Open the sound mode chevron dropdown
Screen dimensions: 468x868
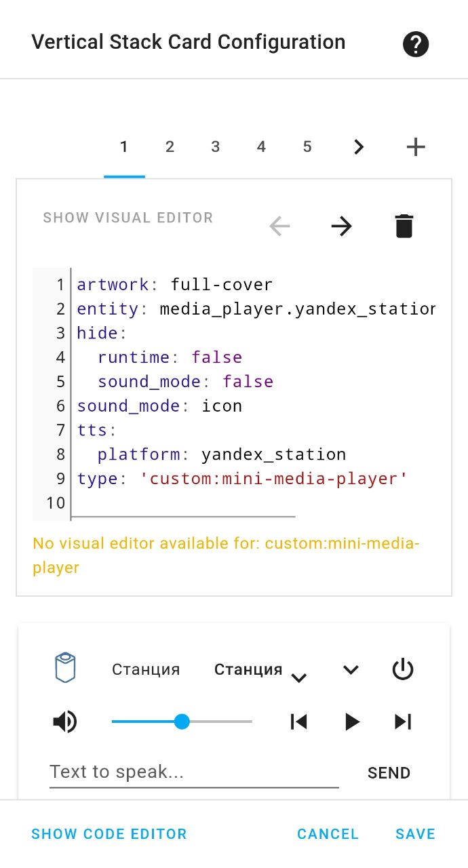(351, 670)
